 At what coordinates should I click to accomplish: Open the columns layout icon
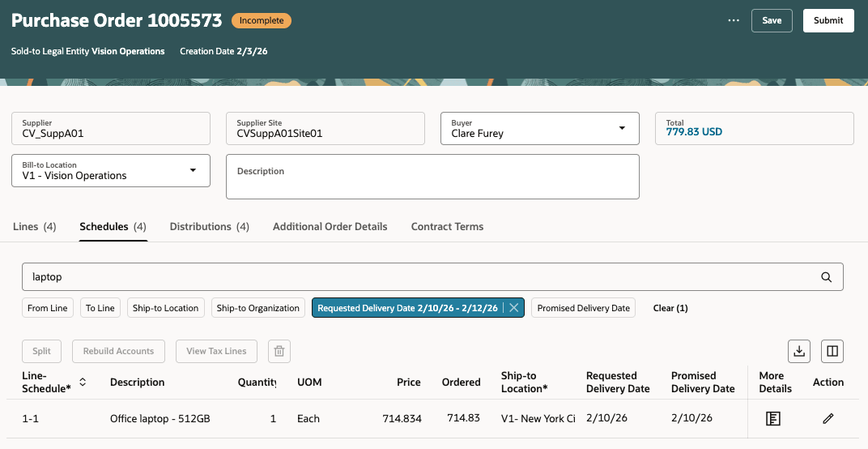[832, 351]
